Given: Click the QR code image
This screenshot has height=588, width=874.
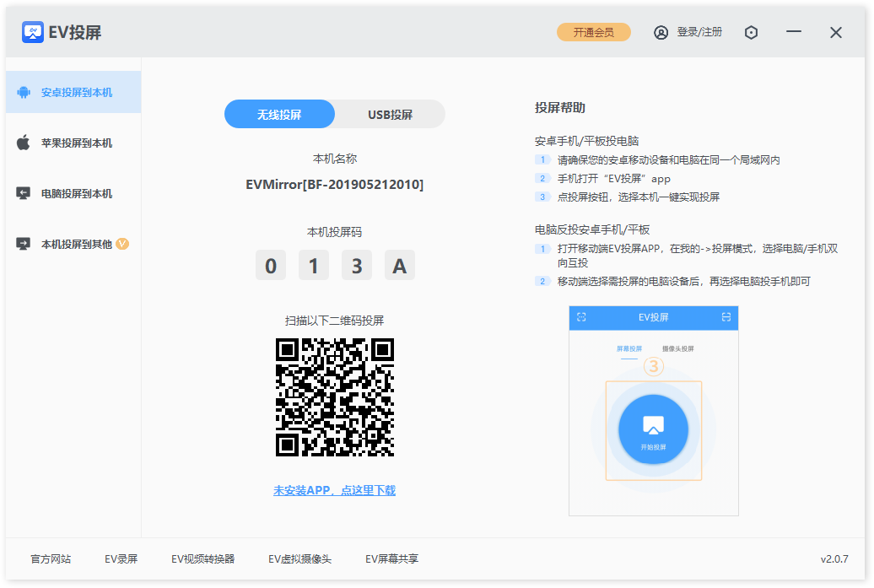Looking at the screenshot, I should pyautogui.click(x=334, y=396).
